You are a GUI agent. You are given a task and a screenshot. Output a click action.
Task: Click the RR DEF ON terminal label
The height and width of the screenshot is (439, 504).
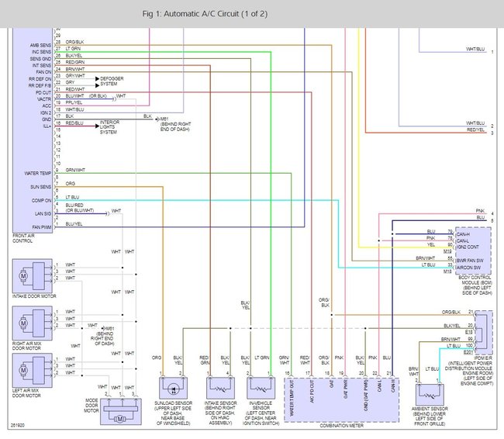[40, 79]
